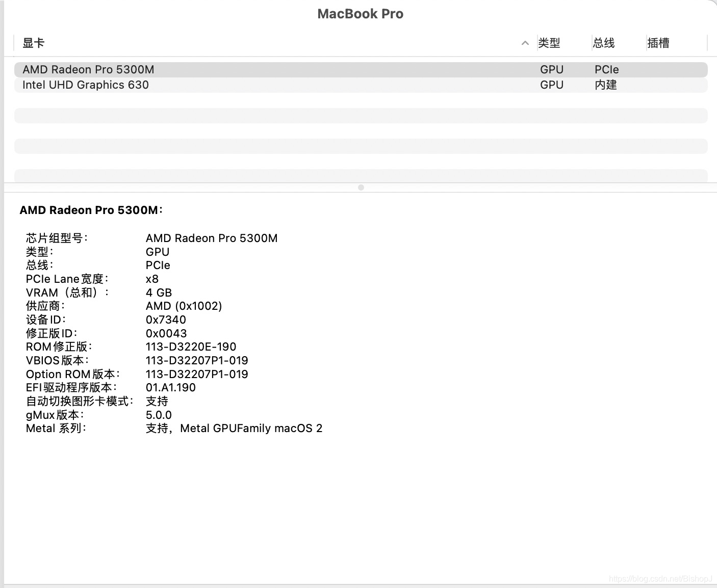Click the VRAM（总和） label
Screen dimensions: 717x588
pyautogui.click(x=67, y=292)
